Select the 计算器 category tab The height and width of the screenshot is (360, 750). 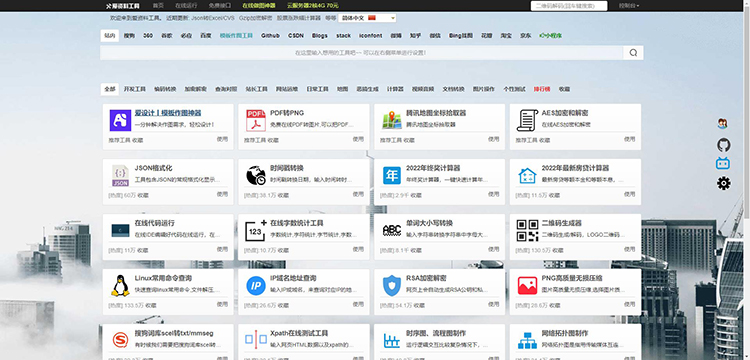(x=395, y=89)
